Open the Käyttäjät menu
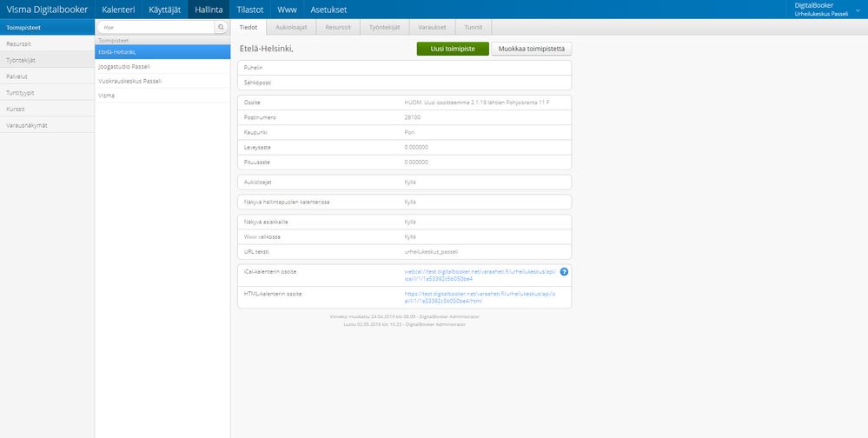Viewport: 868px width, 438px height. click(165, 10)
